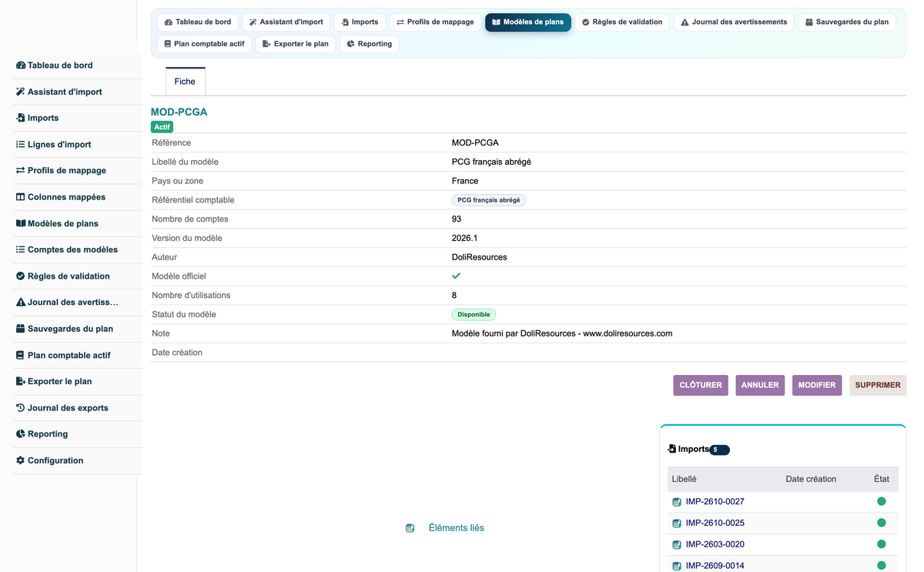924x572 pixels.
Task: Click the Éléments liés icon
Action: pyautogui.click(x=410, y=528)
